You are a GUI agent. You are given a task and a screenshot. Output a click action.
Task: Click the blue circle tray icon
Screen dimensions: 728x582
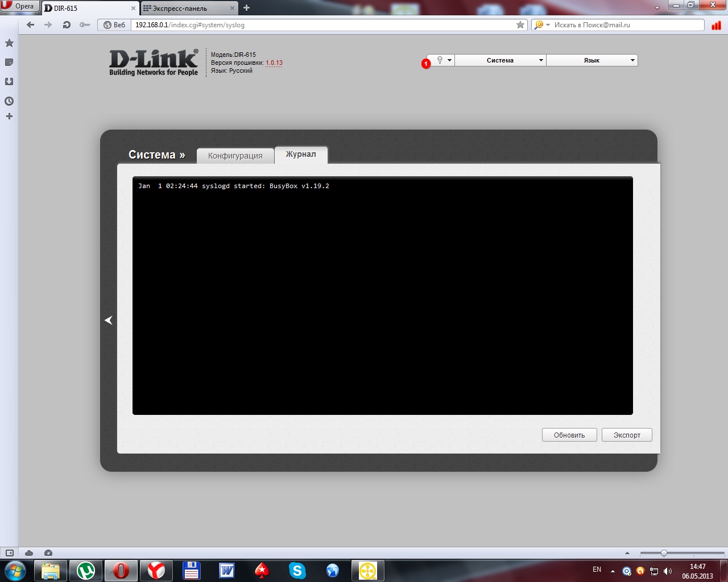point(627,571)
